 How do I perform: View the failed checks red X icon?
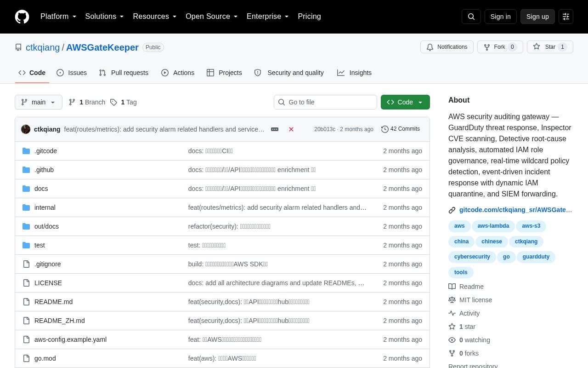[x=291, y=129]
